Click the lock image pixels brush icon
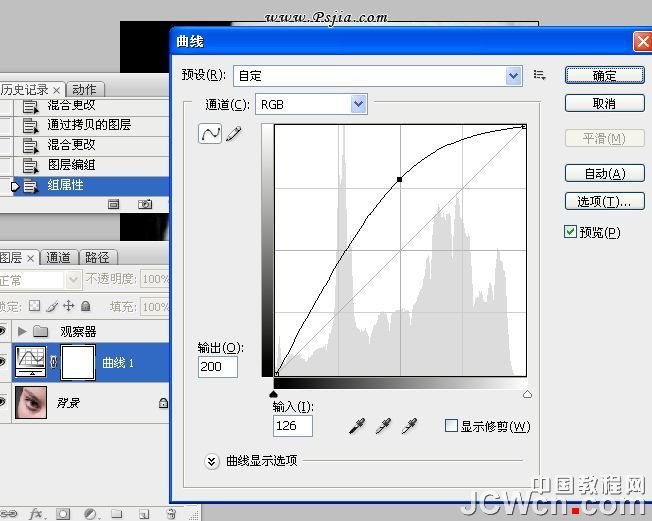Viewport: 652px width, 521px height. click(x=52, y=306)
